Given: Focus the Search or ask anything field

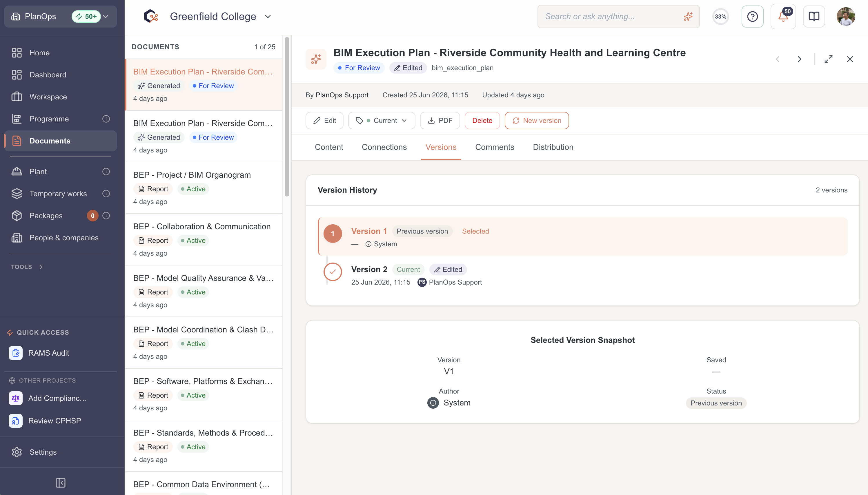Looking at the screenshot, I should point(618,16).
